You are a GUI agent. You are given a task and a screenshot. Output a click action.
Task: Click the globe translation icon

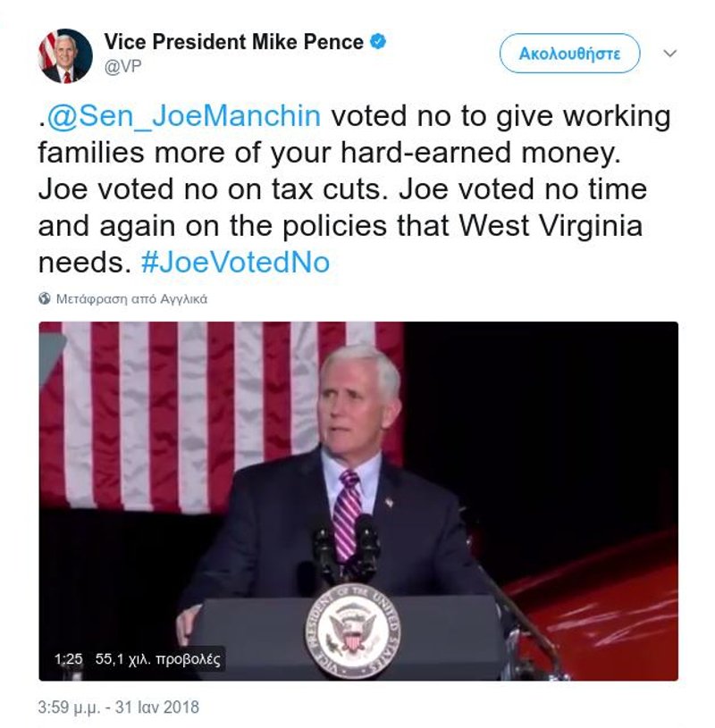tap(45, 298)
